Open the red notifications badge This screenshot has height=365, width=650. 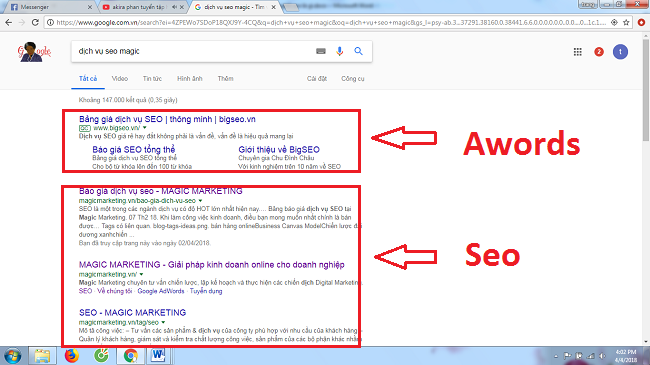click(599, 52)
